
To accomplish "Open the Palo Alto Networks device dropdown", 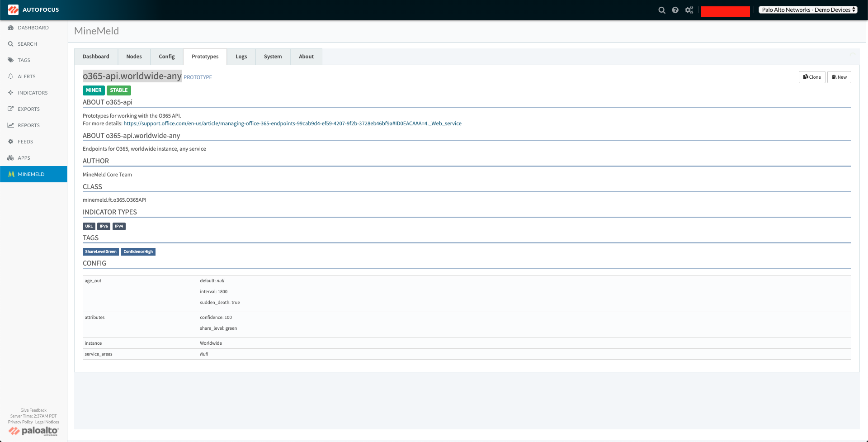I will [x=808, y=10].
